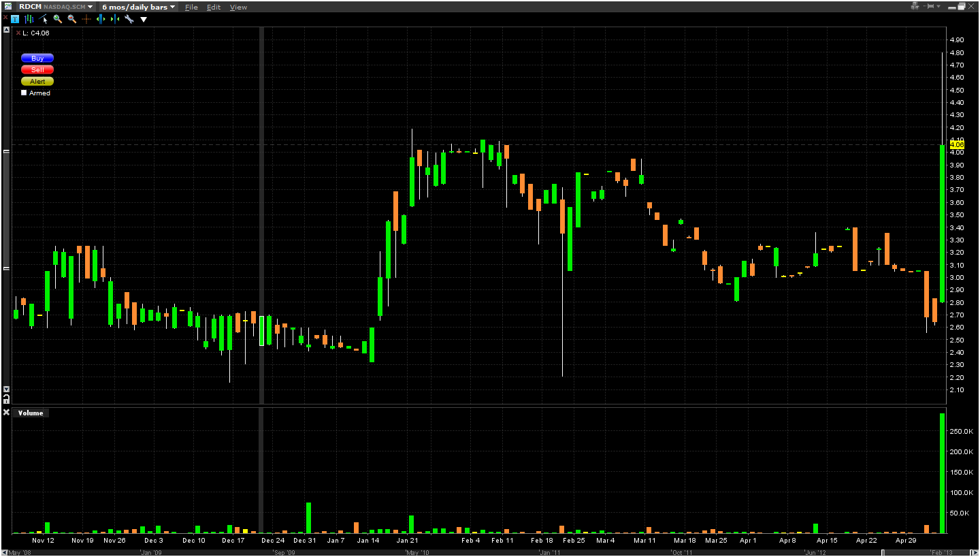The image size is (980, 557).
Task: Select the trendline drawing tool
Action: (x=44, y=19)
